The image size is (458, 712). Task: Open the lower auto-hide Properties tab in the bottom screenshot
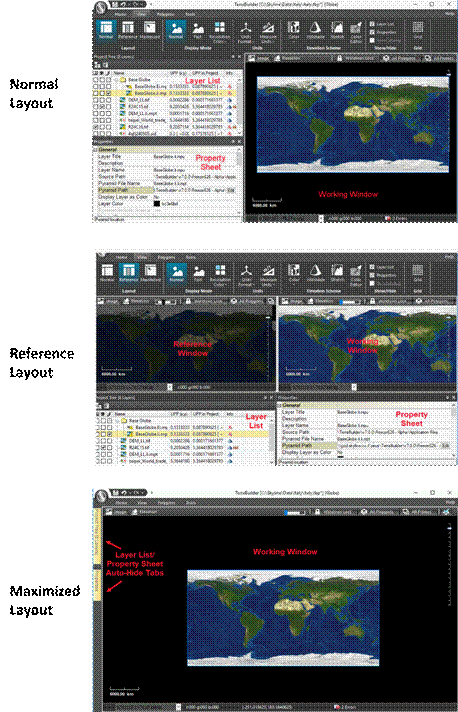click(97, 585)
